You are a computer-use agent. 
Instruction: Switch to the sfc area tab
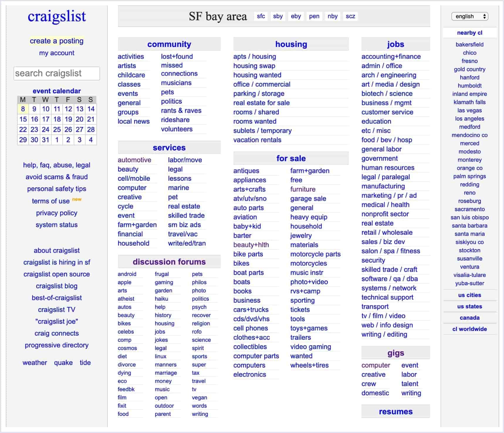pyautogui.click(x=261, y=16)
